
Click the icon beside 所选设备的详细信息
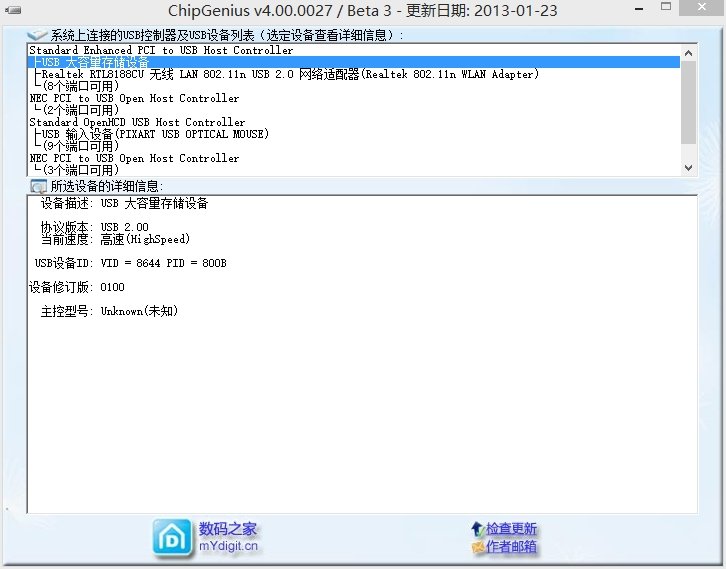[38, 186]
